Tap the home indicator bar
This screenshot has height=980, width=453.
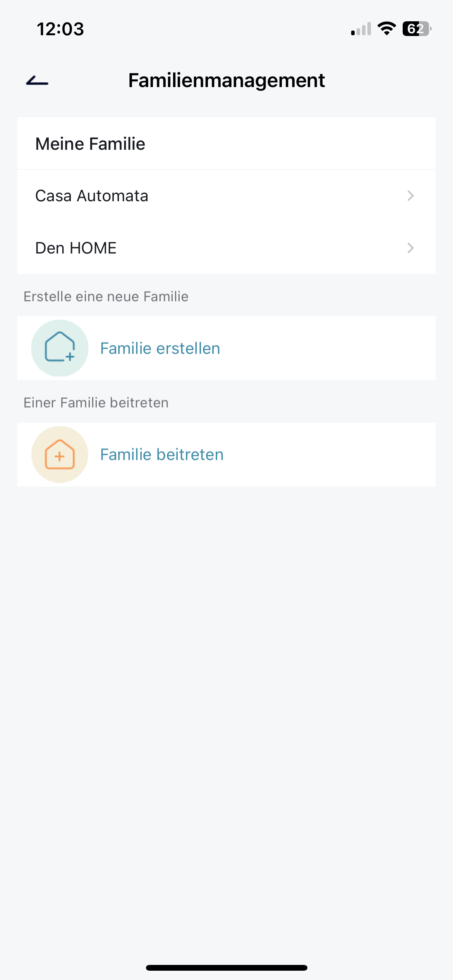click(226, 968)
